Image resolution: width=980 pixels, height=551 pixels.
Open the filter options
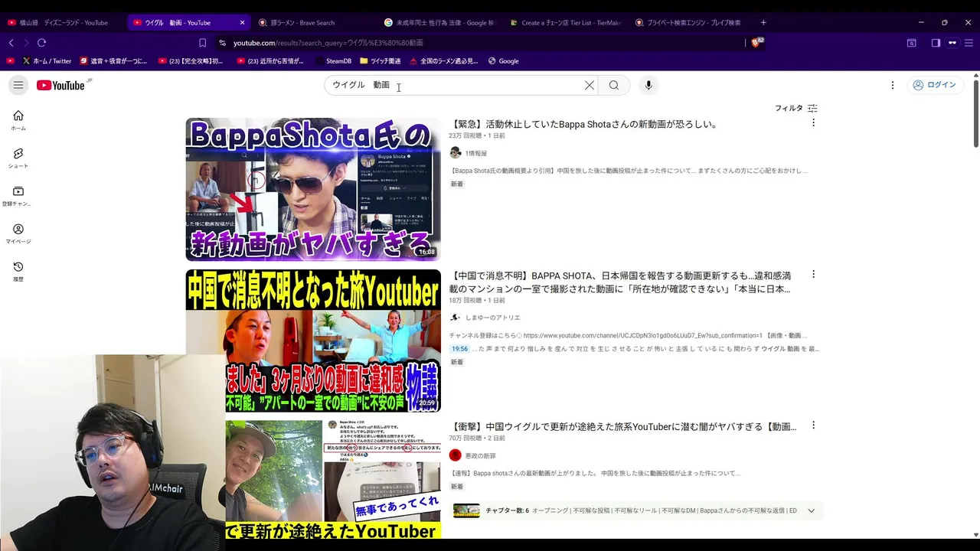coord(796,108)
